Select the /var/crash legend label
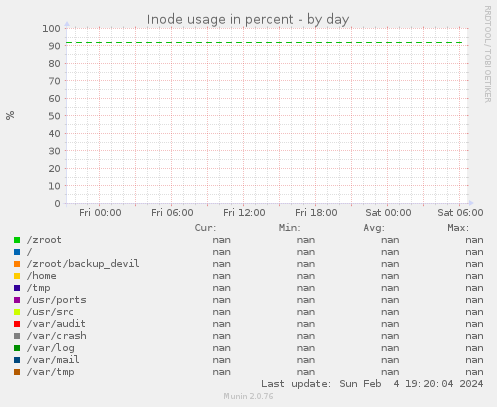This screenshot has height=407, width=497. 57,336
